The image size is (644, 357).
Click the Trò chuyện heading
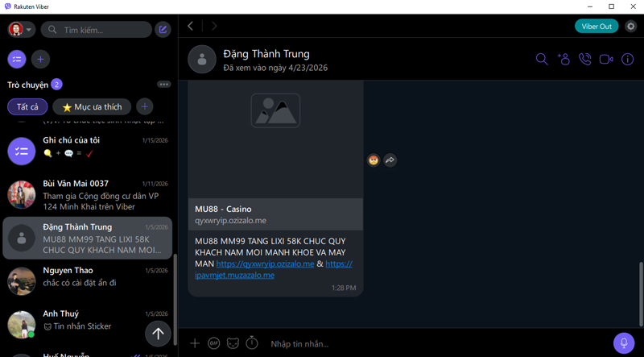(27, 85)
